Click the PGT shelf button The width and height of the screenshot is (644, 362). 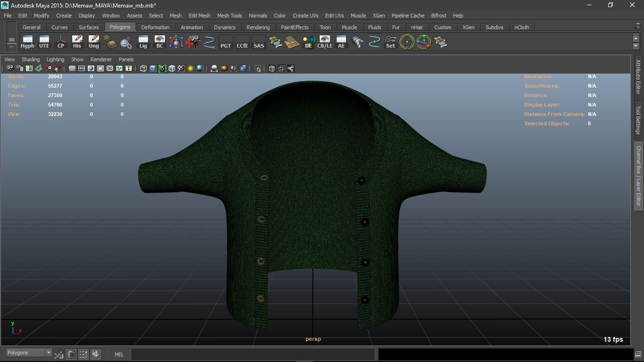(225, 42)
